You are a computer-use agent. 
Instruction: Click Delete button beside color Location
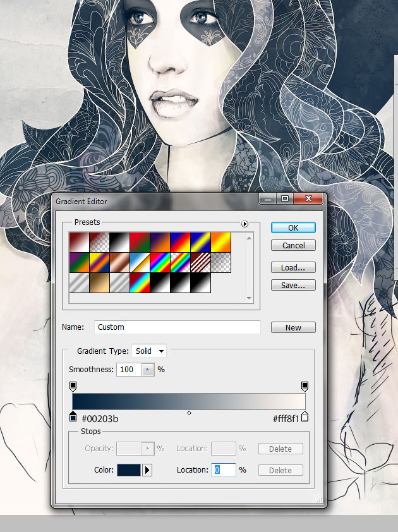280,470
